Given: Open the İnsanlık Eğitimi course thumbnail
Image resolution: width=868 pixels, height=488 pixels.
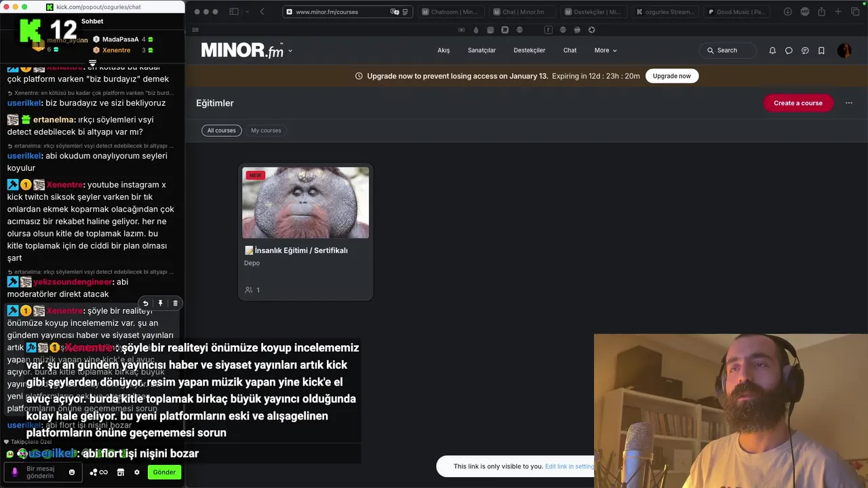Looking at the screenshot, I should [x=305, y=203].
